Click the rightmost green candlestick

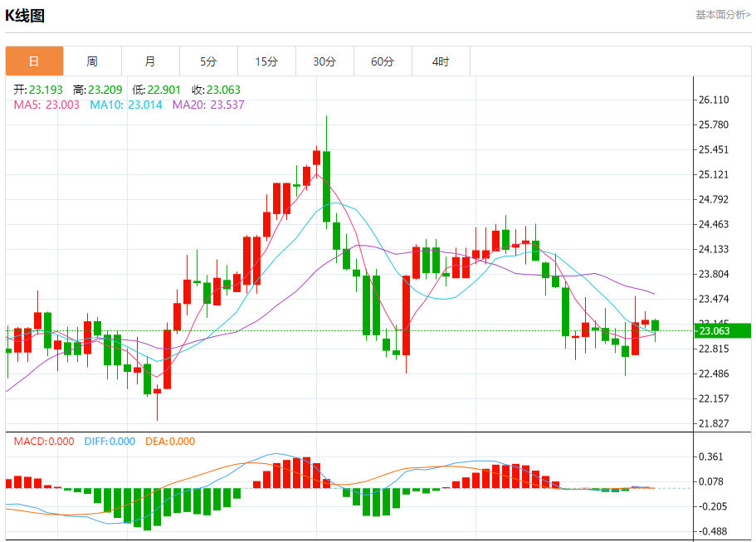(656, 325)
